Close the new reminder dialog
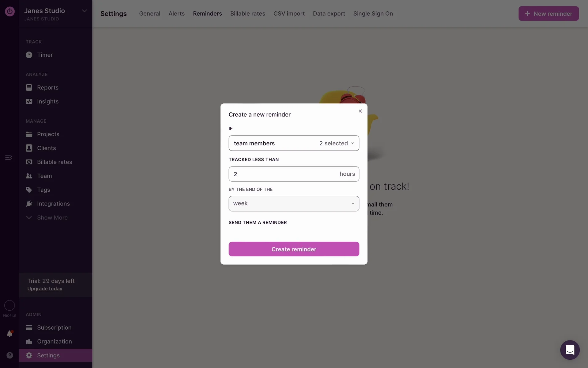Viewport: 588px width, 368px height. (360, 111)
